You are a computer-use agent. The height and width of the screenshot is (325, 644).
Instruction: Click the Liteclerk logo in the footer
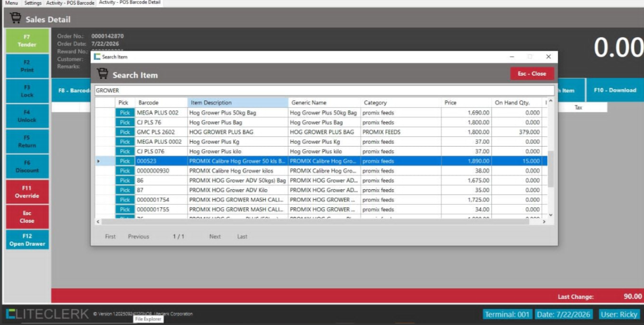(47, 314)
